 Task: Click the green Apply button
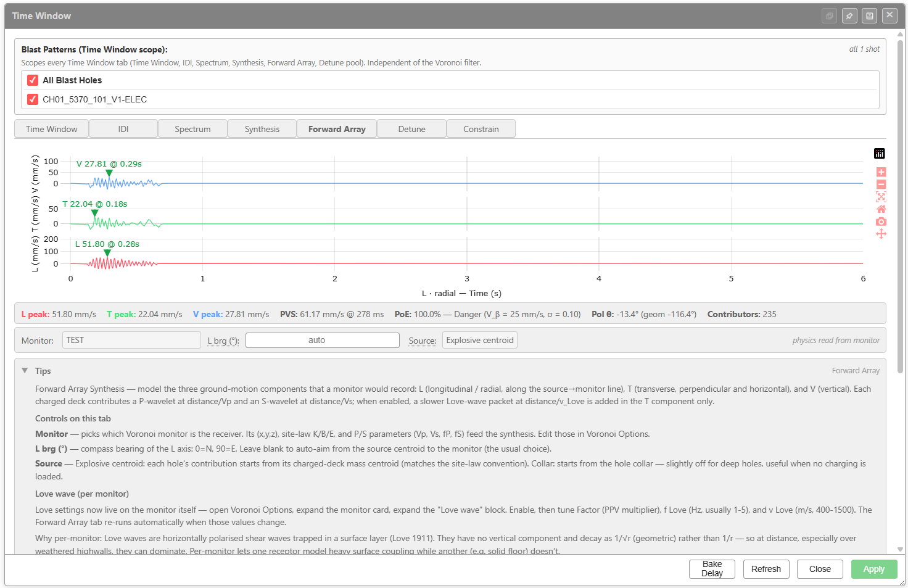(874, 569)
